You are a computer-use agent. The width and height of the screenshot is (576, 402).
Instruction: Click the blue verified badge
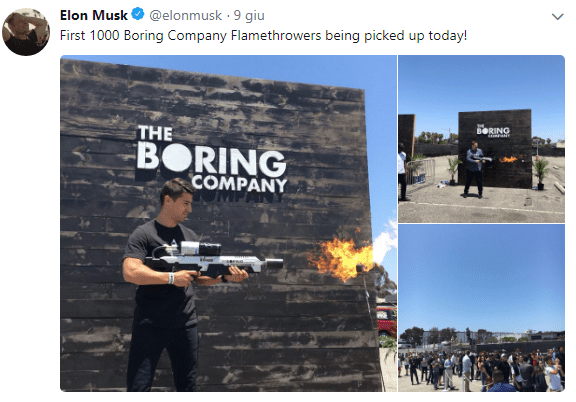pyautogui.click(x=138, y=14)
